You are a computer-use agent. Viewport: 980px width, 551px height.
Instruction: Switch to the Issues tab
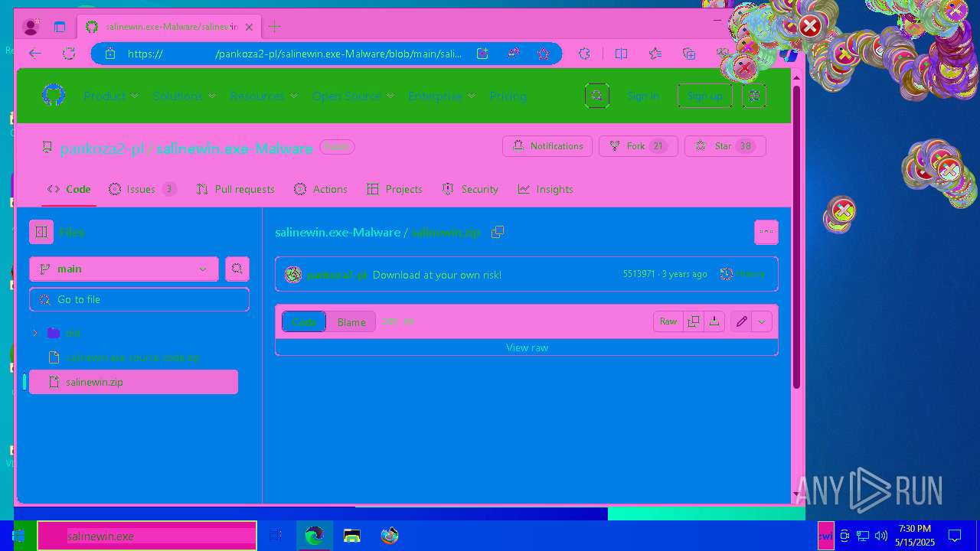pos(142,189)
